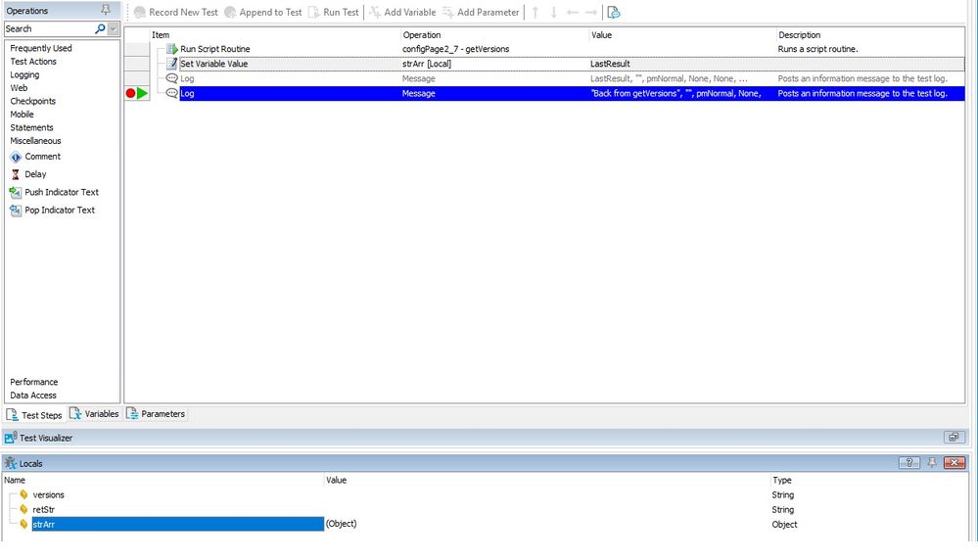
Task: Select the Delay hourglass operation
Action: pos(16,174)
